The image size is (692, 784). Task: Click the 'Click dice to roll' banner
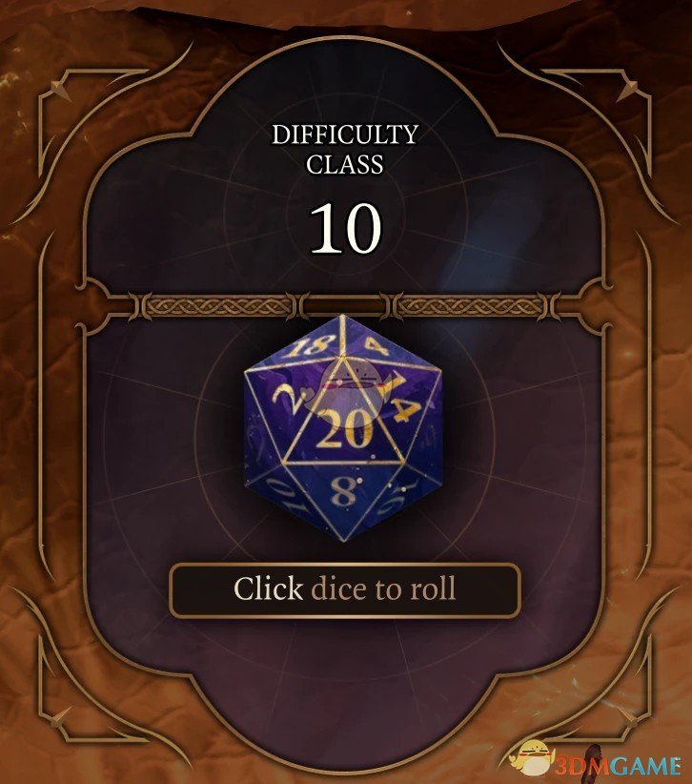[x=345, y=590]
